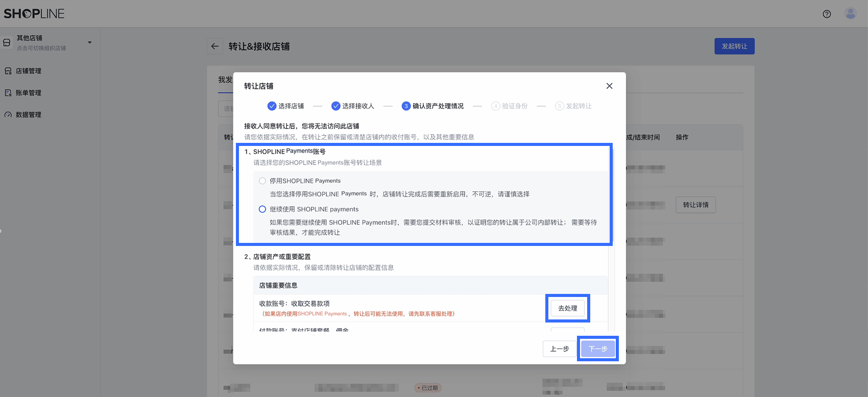Expand the 其他店铺 dropdown arrow
The width and height of the screenshot is (868, 397).
(x=90, y=42)
